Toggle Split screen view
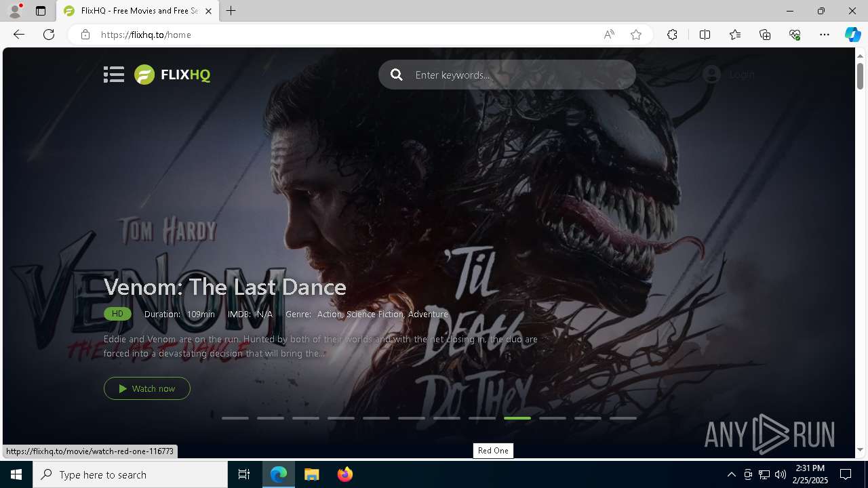 [x=705, y=35]
